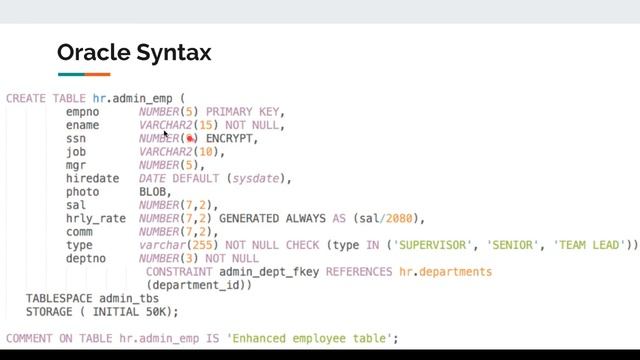
Task: Click 'VARCHAR2(15)' data type
Action: click(178, 125)
